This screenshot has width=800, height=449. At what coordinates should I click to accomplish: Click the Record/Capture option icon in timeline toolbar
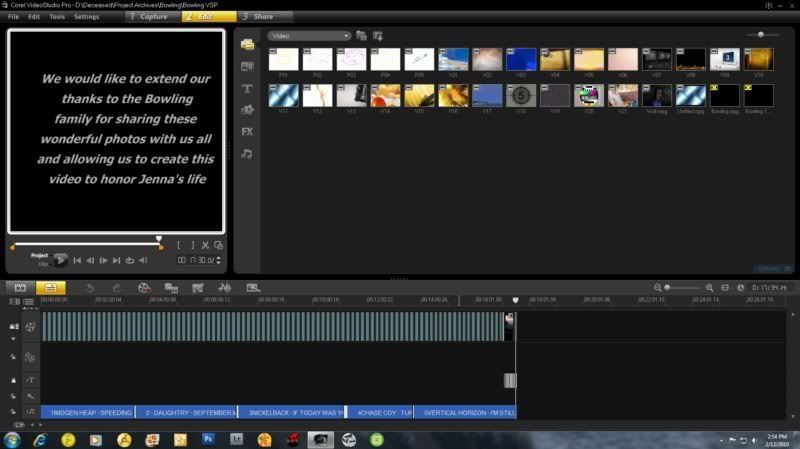(144, 288)
